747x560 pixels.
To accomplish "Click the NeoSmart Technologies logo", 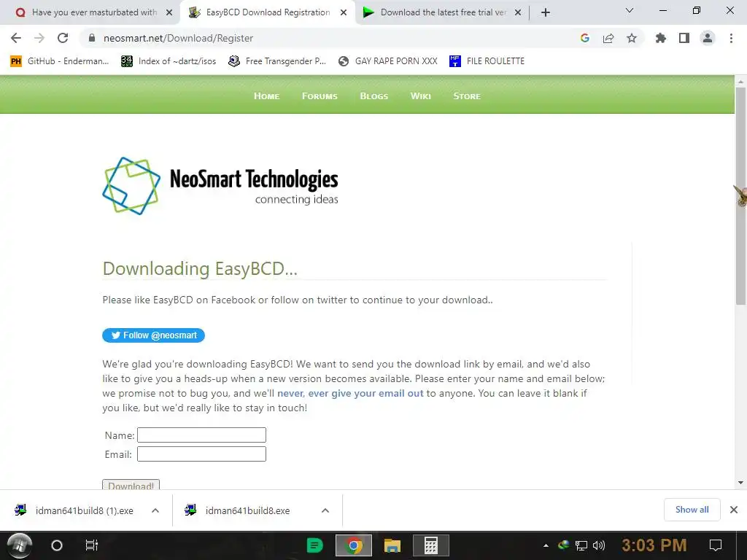I will click(x=220, y=186).
